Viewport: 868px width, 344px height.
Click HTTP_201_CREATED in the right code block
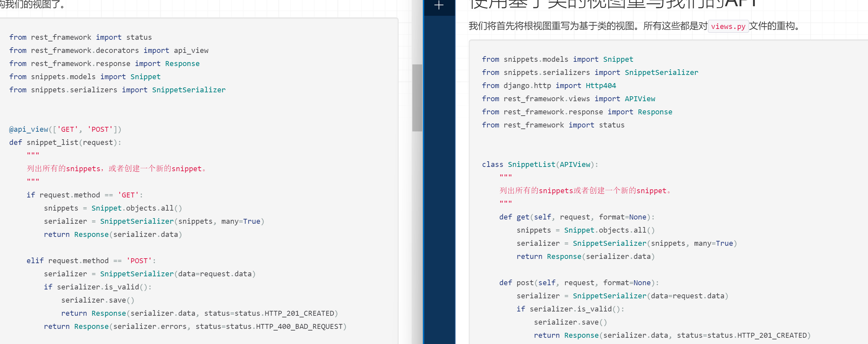pos(771,335)
